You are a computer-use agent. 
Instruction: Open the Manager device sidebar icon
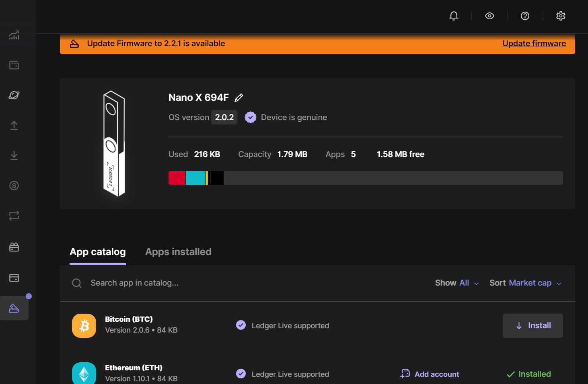pyautogui.click(x=14, y=308)
